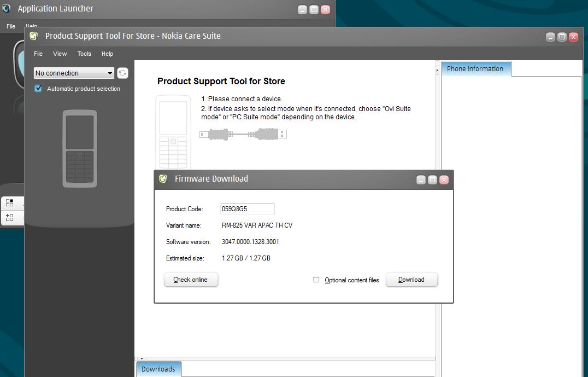588x377 pixels.
Task: Click estimated size 1.27 GB / 1.27 GB
Action: [x=246, y=258]
